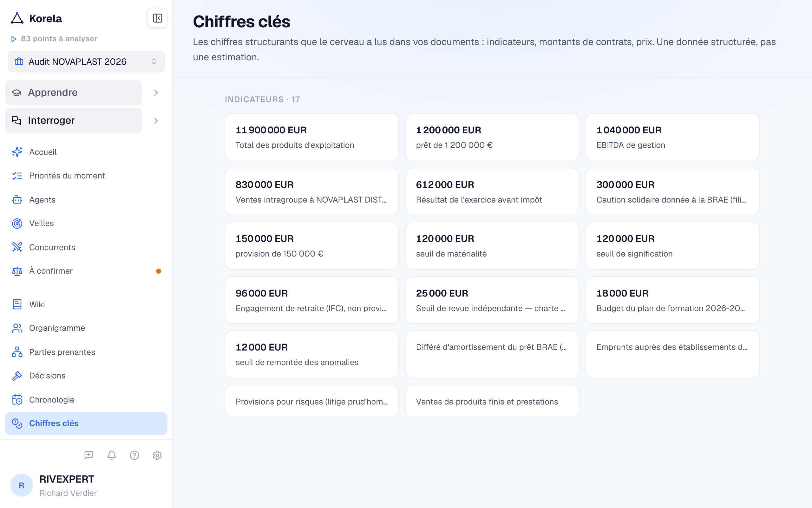Open the seuil de matérialité card

coord(492,246)
